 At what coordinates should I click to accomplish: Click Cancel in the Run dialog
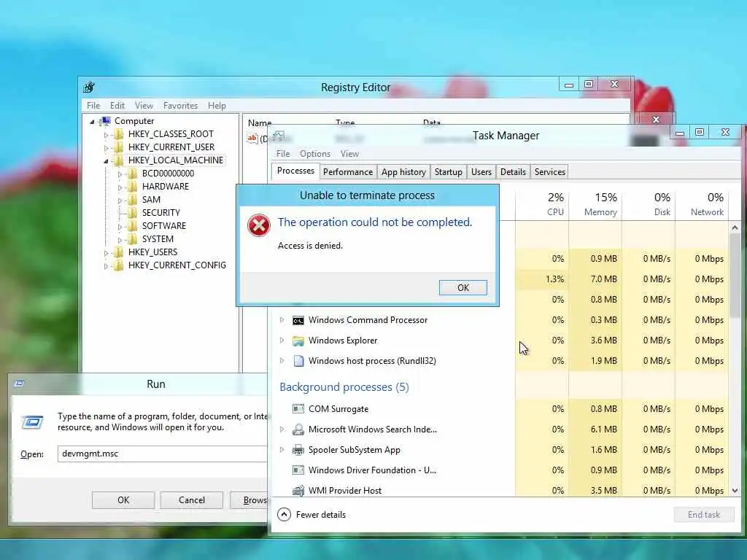click(x=192, y=500)
